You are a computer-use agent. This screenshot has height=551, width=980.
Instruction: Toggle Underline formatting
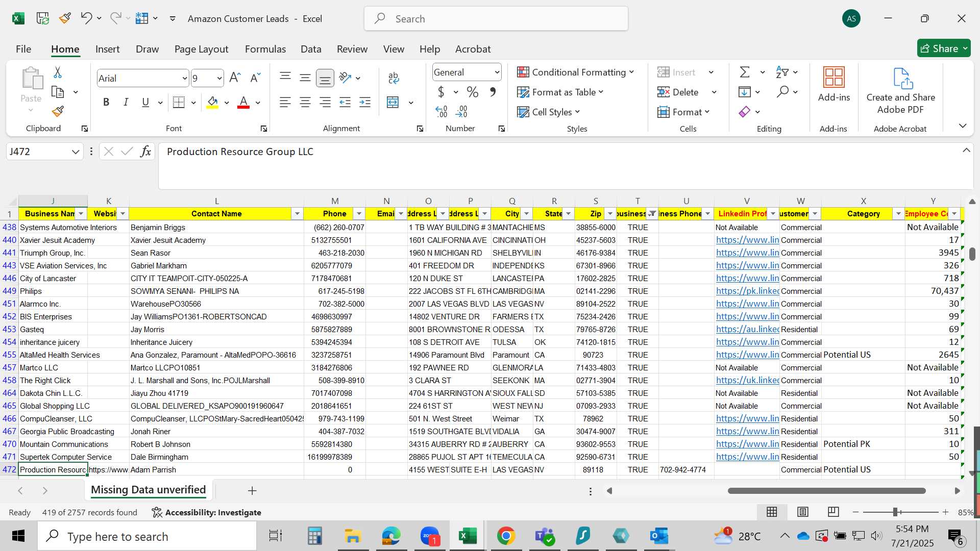(x=145, y=102)
